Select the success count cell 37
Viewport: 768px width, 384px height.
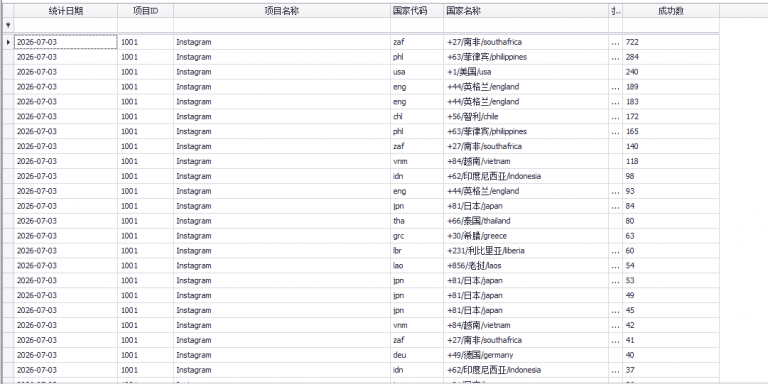pyautogui.click(x=671, y=370)
